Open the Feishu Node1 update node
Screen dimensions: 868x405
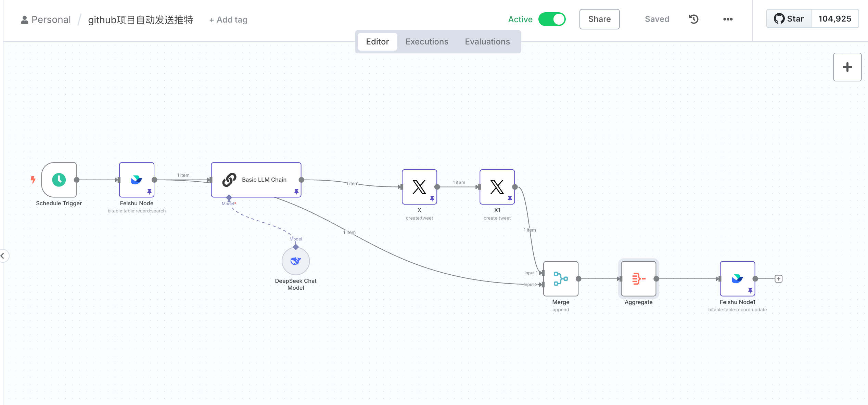[737, 279]
